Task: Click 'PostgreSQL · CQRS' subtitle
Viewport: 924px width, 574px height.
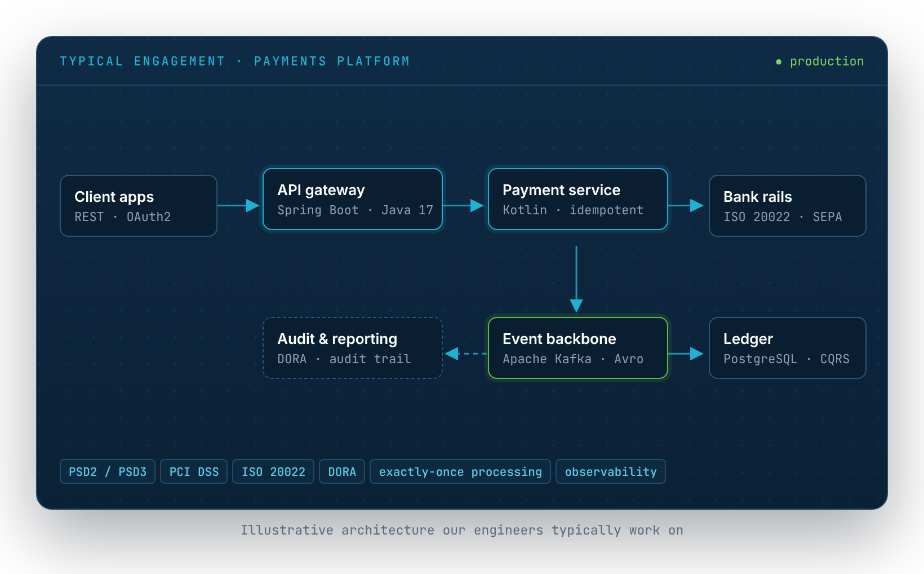Action: (787, 359)
